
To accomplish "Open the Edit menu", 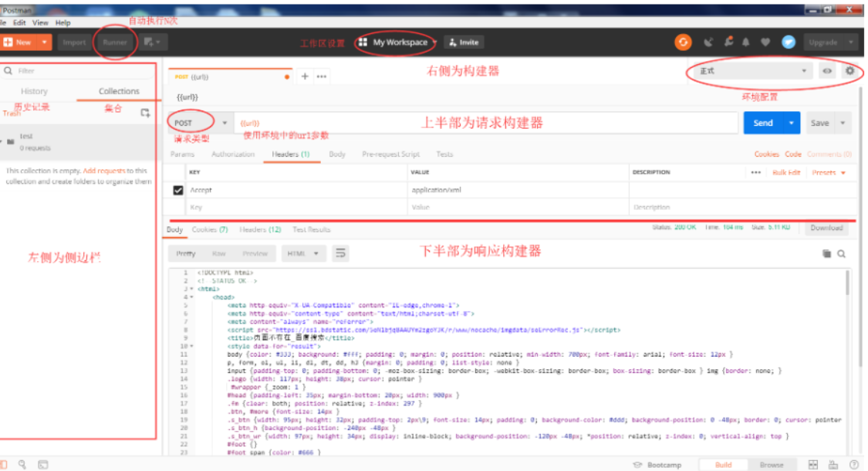I will click(19, 22).
